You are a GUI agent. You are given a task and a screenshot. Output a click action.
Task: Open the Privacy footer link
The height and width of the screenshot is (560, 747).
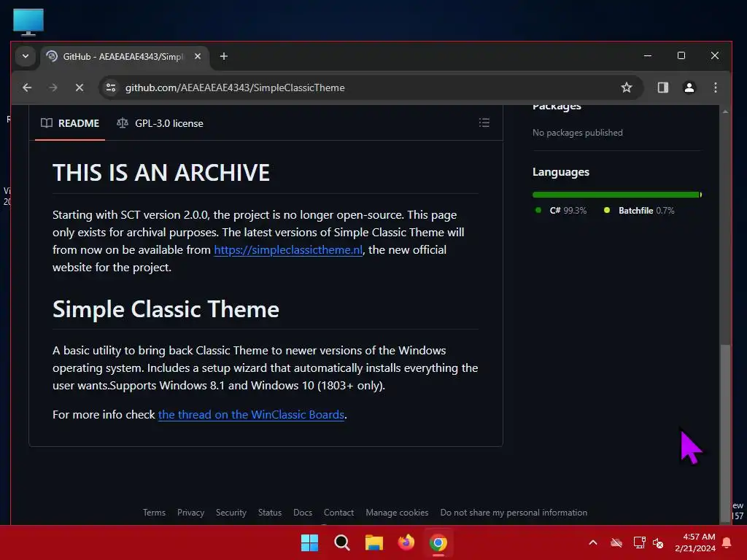coord(190,513)
